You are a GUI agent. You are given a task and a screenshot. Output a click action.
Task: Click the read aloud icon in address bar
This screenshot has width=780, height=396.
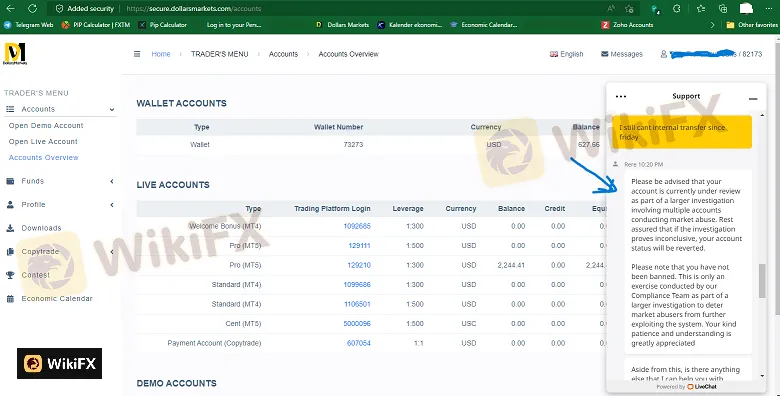(611, 8)
